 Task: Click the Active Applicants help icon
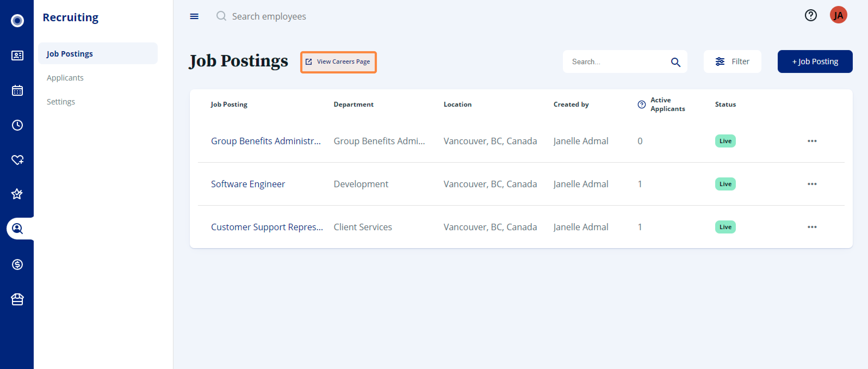click(x=641, y=104)
